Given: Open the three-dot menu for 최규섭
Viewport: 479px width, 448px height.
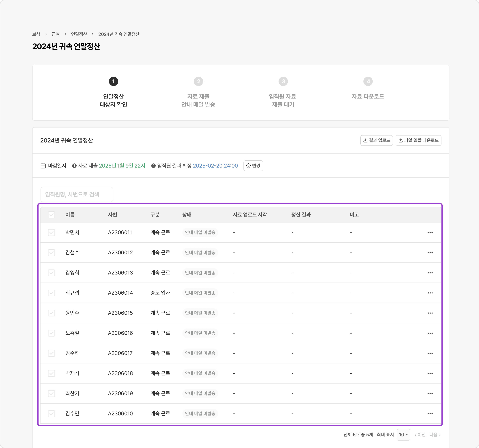Looking at the screenshot, I should pos(430,293).
